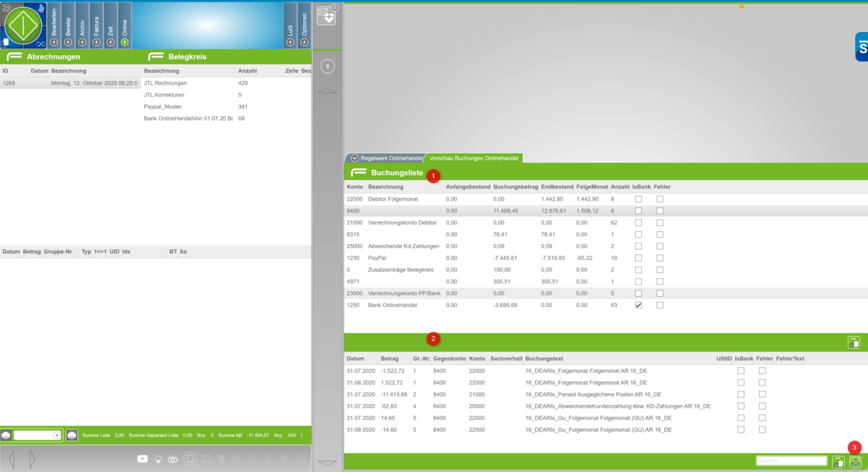Open the Dropbox mail icon at top
This screenshot has width=868, height=472.
326,15
